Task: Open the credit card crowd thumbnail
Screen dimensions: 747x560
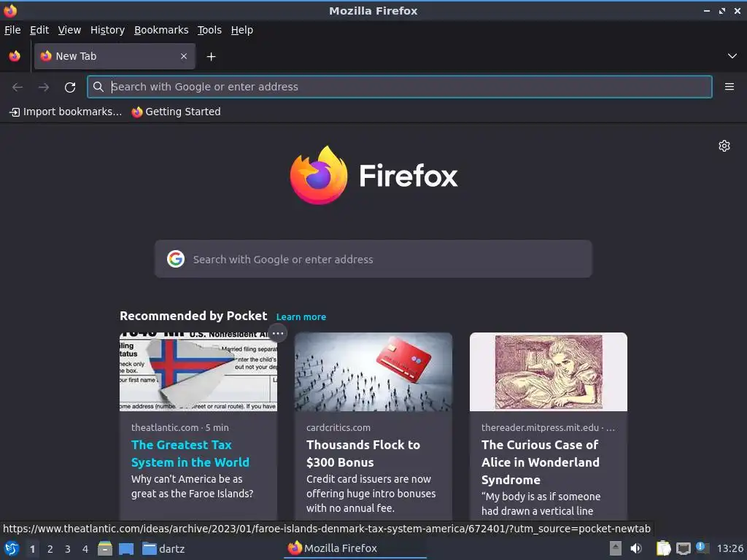Action: click(x=373, y=372)
